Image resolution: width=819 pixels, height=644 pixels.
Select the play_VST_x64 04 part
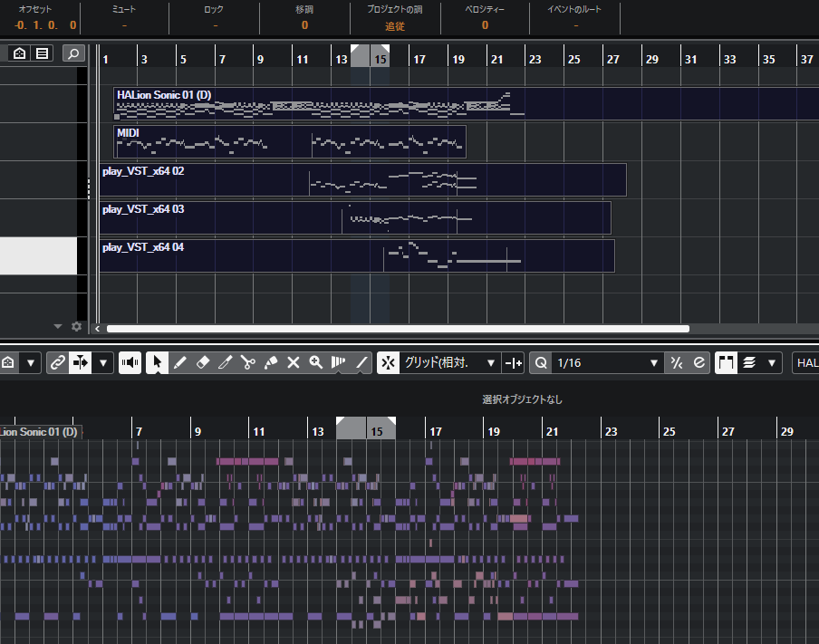357,256
